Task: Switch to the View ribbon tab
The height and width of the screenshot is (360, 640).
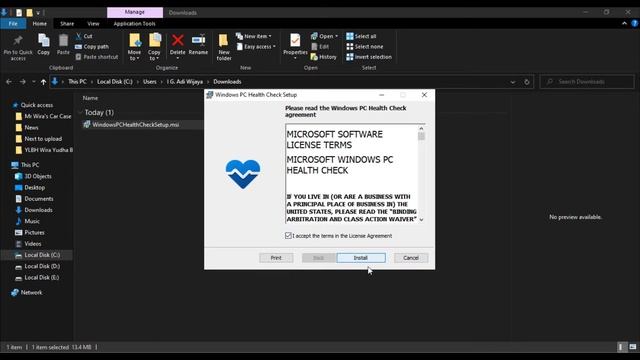Action: (x=93, y=24)
